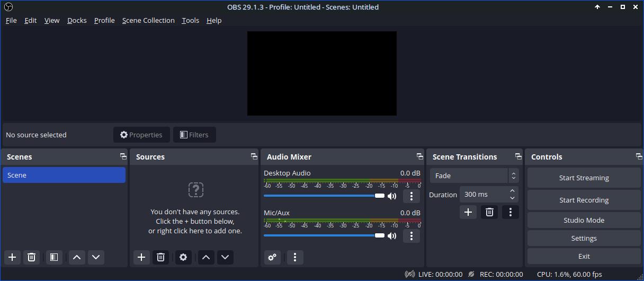
Task: Increase transition duration with up arrow
Action: (x=512, y=191)
